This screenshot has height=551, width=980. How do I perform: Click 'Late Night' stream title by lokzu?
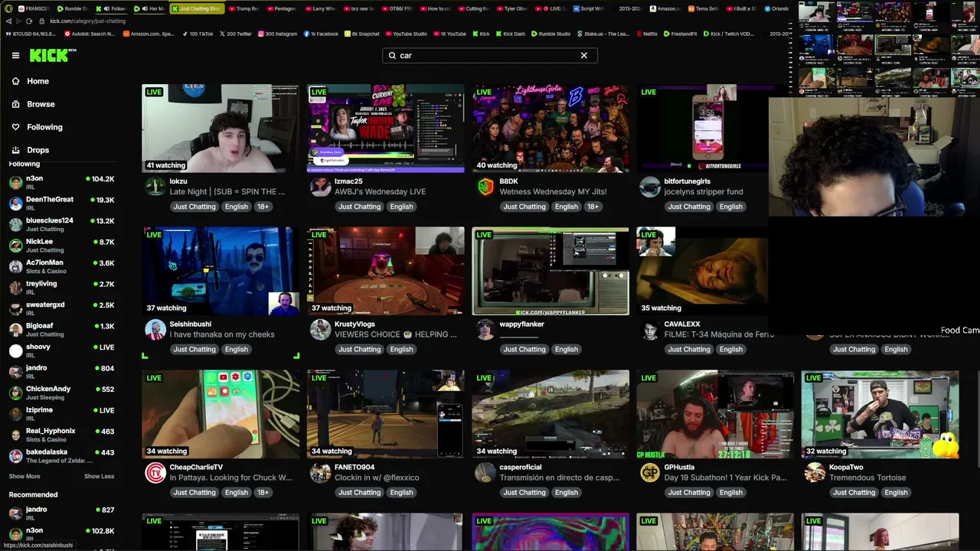point(227,191)
